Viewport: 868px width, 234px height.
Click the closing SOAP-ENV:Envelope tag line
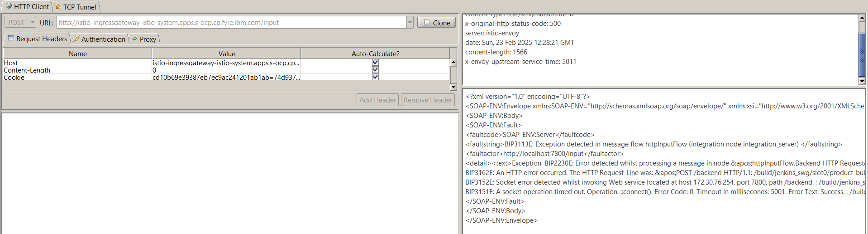click(501, 220)
